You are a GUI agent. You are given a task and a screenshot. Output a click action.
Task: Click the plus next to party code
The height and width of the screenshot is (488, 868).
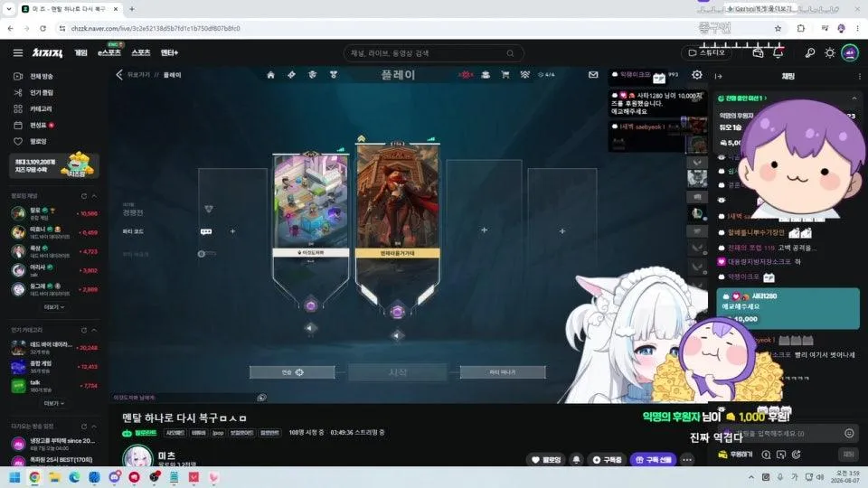pos(232,231)
